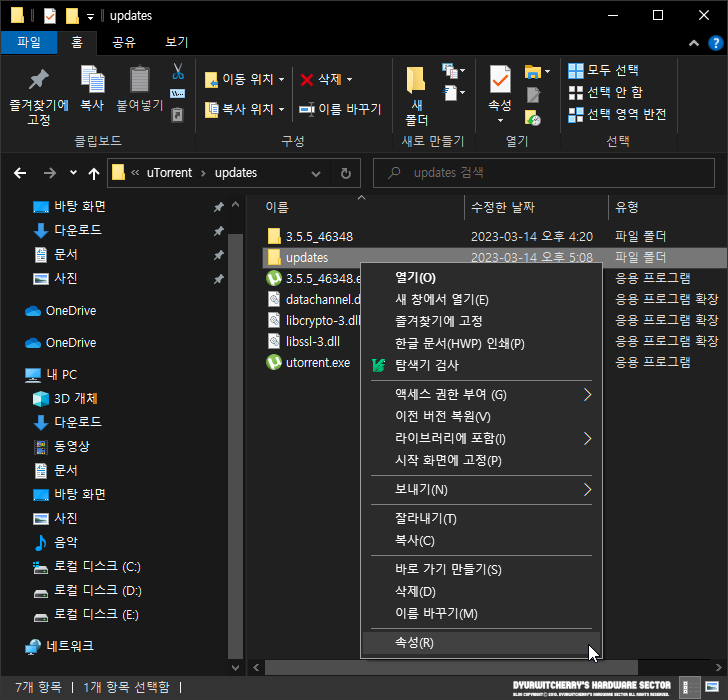Open the quick access toolbar customize arrow

(x=90, y=17)
